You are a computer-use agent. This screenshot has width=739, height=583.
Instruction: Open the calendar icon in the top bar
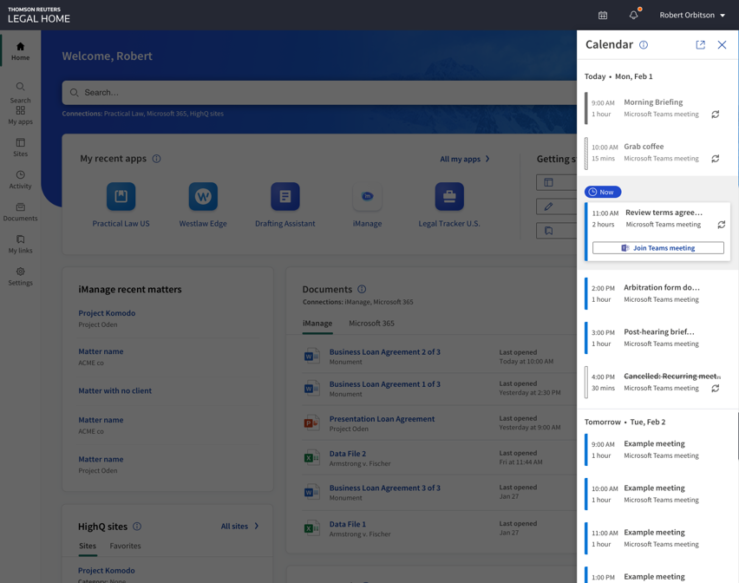click(602, 15)
